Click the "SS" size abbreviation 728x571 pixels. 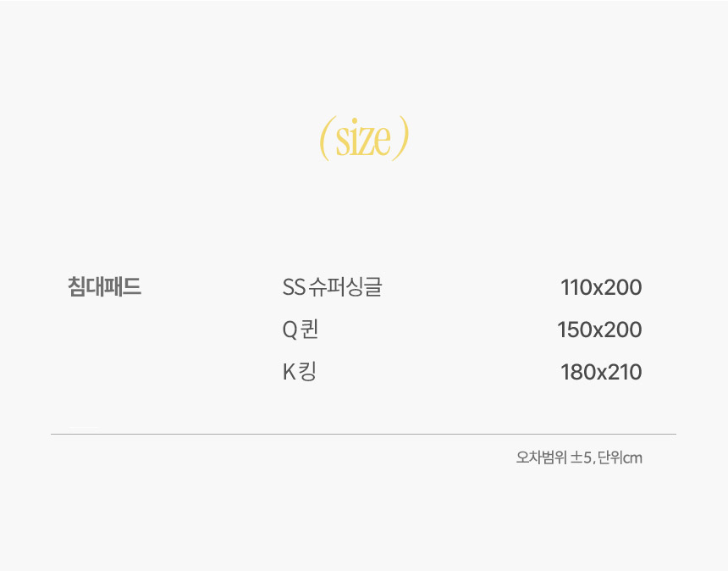294,287
